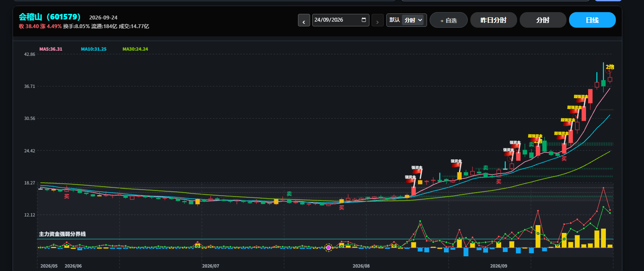Screen dimensions: 644x271
Task: Go to the previous trading day arrow
Action: click(x=304, y=20)
